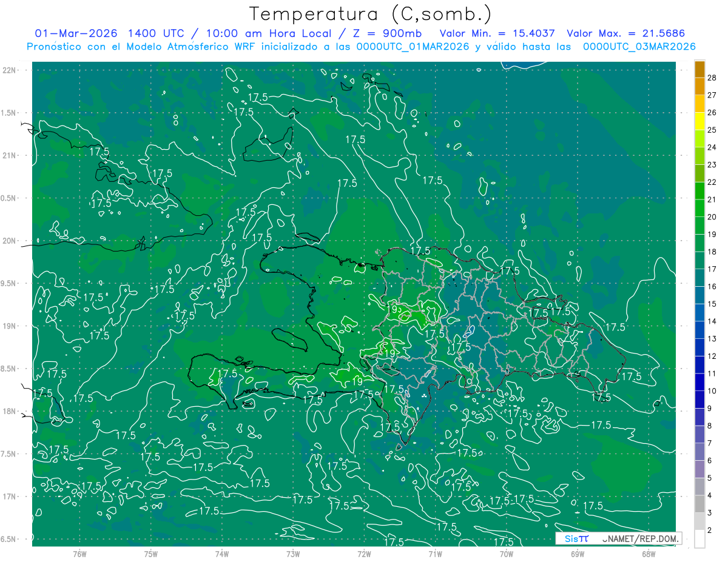This screenshot has width=728, height=562.
Task: Click 'Modelo Atmosferico WRF' in the subtitle
Action: coord(184,47)
